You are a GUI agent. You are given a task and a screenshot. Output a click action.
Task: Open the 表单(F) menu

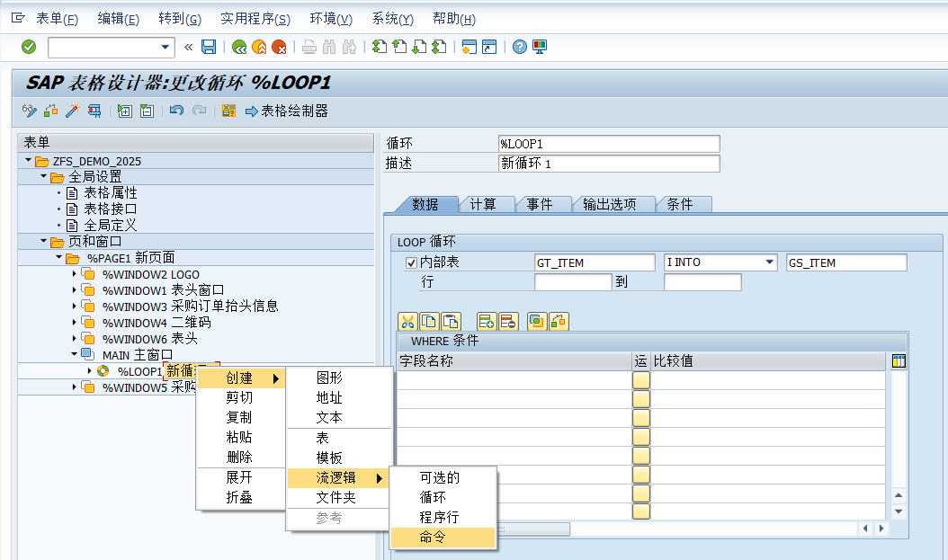click(x=57, y=19)
